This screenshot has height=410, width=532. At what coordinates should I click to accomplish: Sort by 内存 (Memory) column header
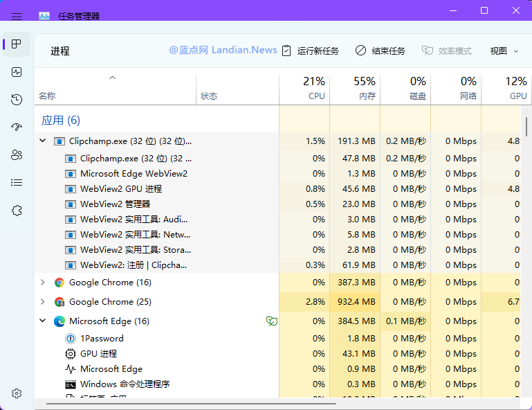(355, 89)
